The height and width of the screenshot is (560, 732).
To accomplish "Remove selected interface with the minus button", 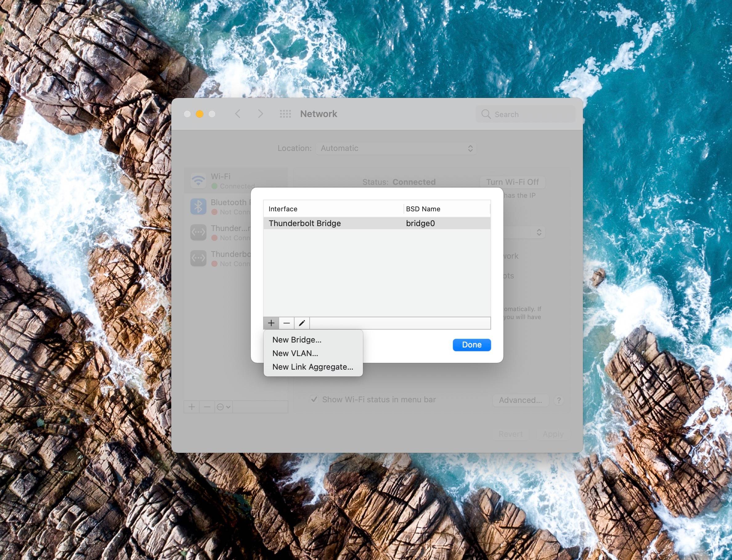I will [286, 323].
